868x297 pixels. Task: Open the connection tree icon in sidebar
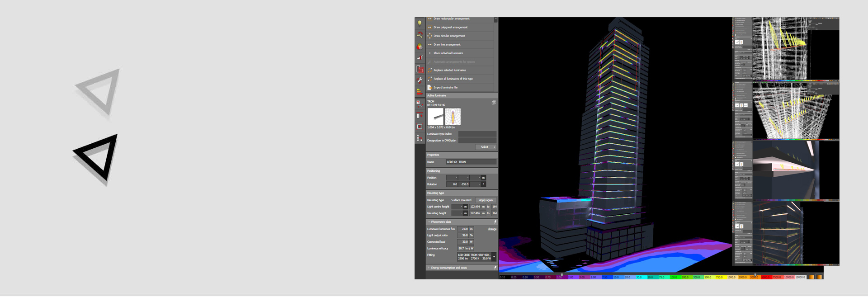pyautogui.click(x=420, y=138)
